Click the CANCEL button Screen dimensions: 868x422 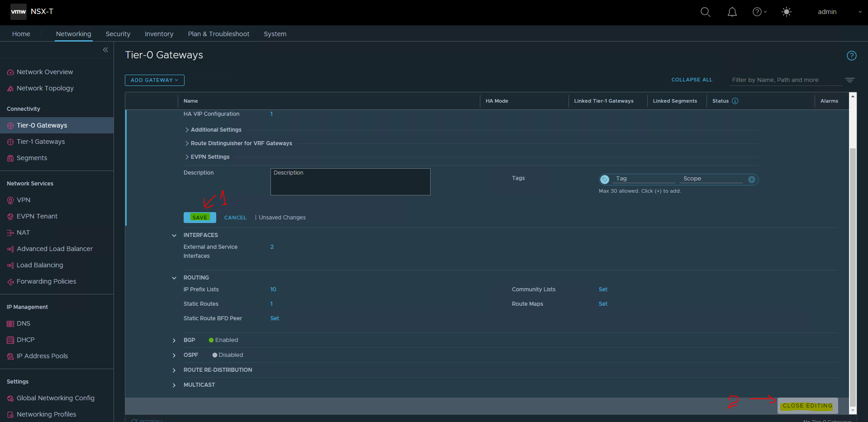236,218
